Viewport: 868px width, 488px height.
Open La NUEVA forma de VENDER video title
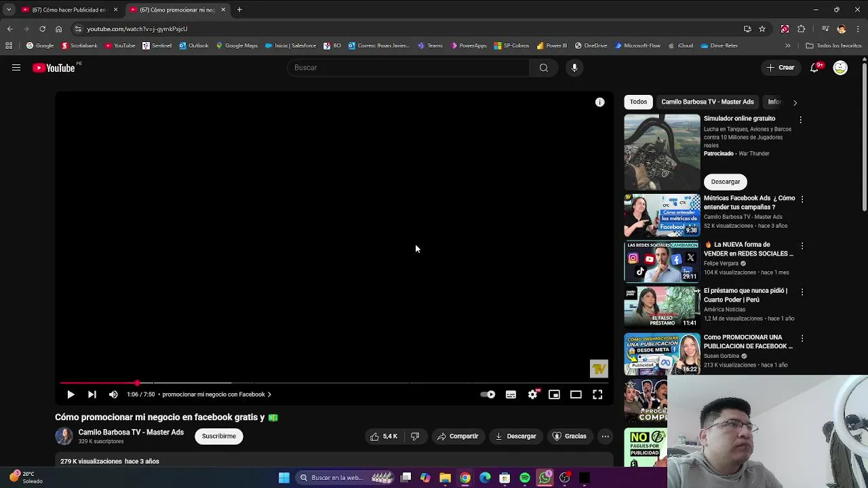tap(749, 249)
